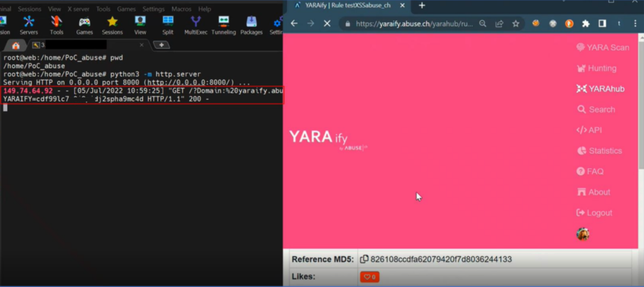Like the rule with heart button
The height and width of the screenshot is (287, 644).
(x=370, y=277)
